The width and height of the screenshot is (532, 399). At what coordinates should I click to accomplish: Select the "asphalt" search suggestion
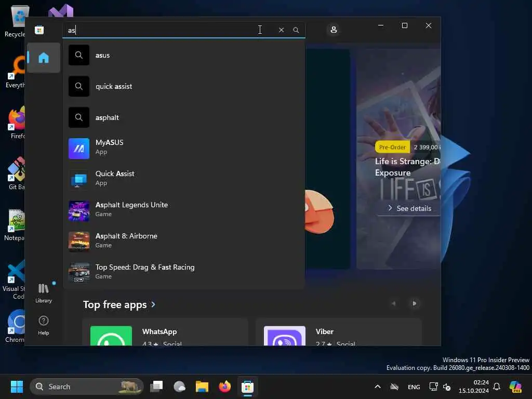(x=184, y=118)
